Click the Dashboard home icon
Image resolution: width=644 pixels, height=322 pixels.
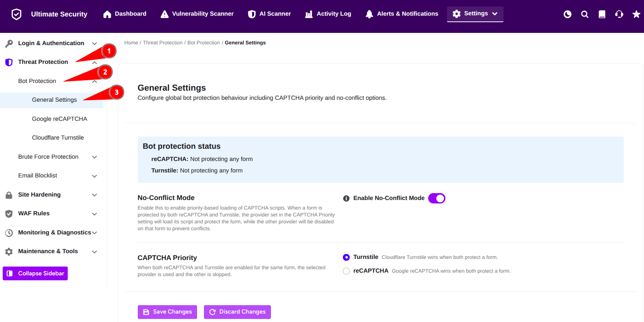(107, 14)
